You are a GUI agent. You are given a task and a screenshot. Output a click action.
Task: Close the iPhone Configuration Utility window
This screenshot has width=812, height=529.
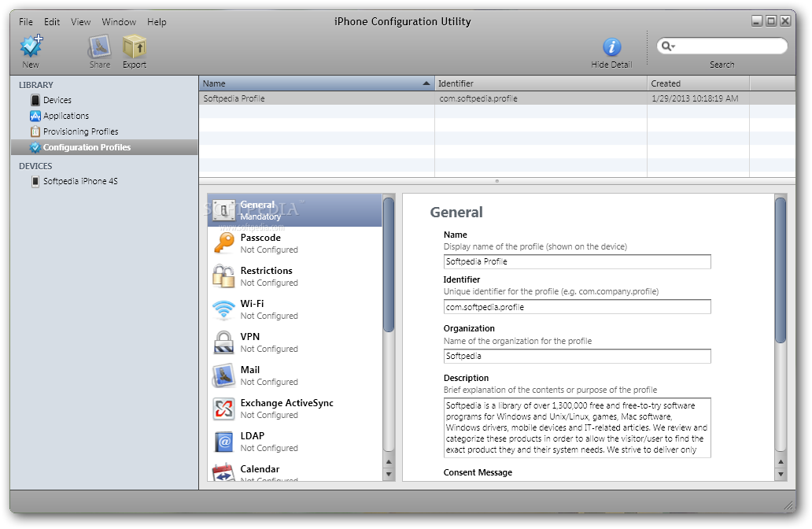click(785, 20)
